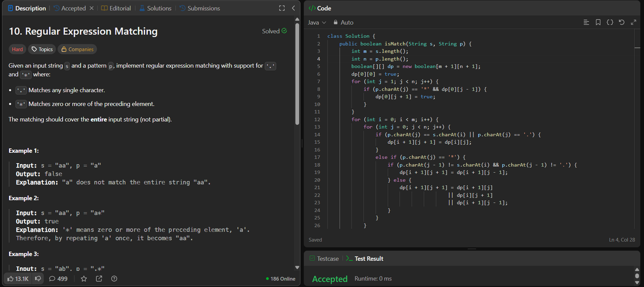Bookmark the code with the bookmark icon
The image size is (644, 287).
click(598, 23)
